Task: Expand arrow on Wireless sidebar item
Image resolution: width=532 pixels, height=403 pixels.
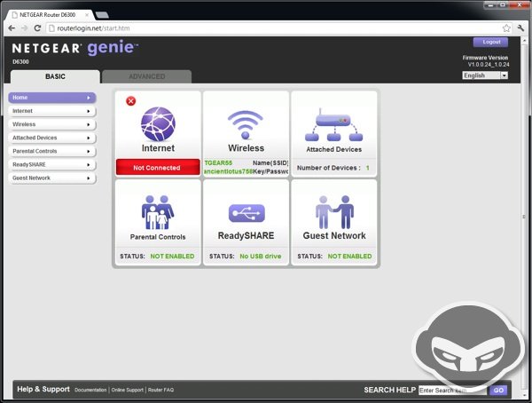Action: [x=89, y=124]
